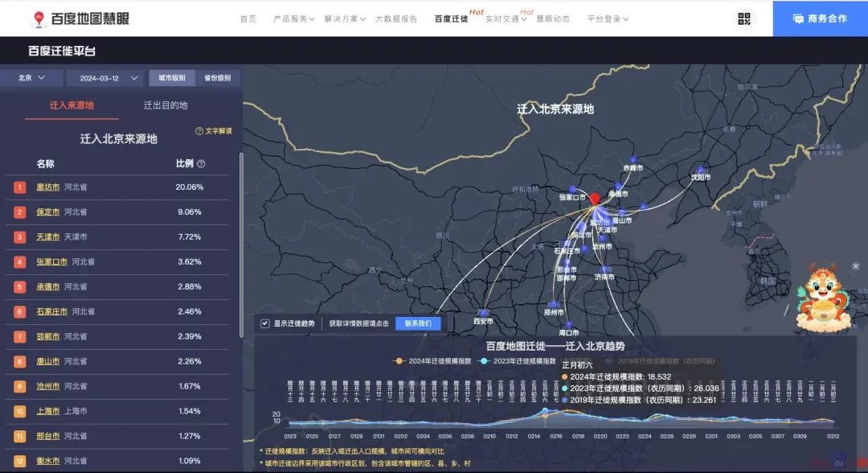Open the 2024-03-12 date dropdown
Viewport: 868px width, 473px height.
click(x=104, y=78)
